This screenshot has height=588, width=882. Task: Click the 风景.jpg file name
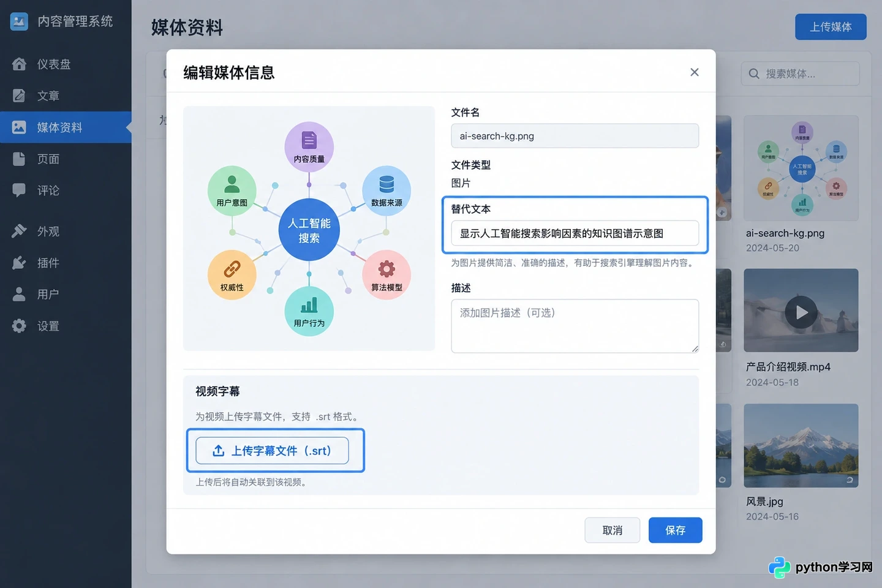tap(764, 502)
